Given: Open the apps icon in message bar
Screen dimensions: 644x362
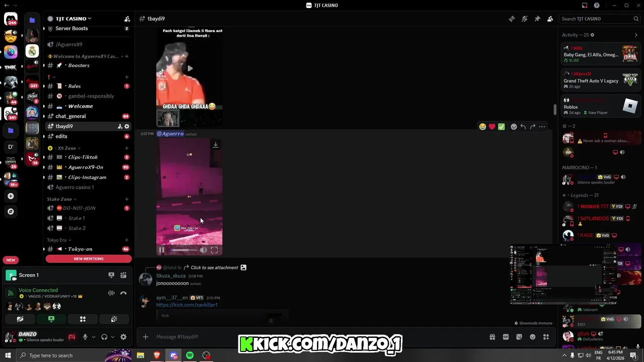Looking at the screenshot, I should [x=546, y=337].
